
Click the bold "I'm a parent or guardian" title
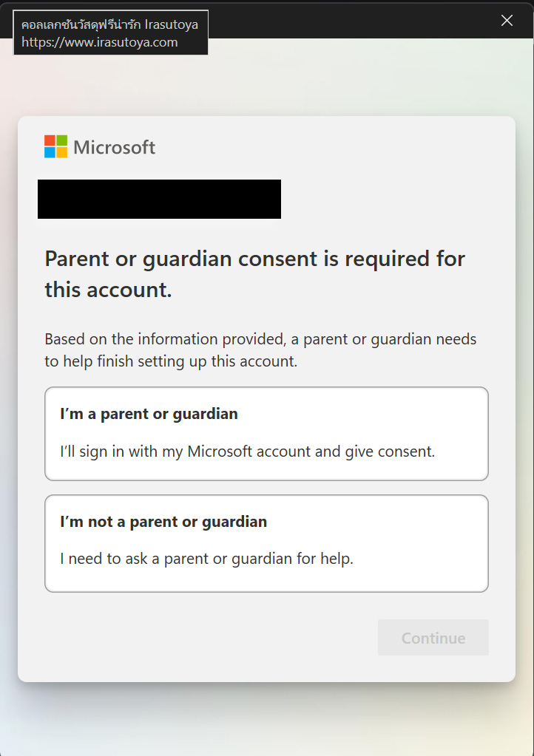pyautogui.click(x=149, y=414)
